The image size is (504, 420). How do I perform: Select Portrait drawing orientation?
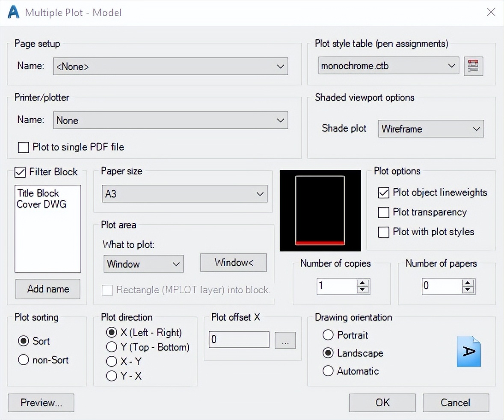pyautogui.click(x=328, y=335)
